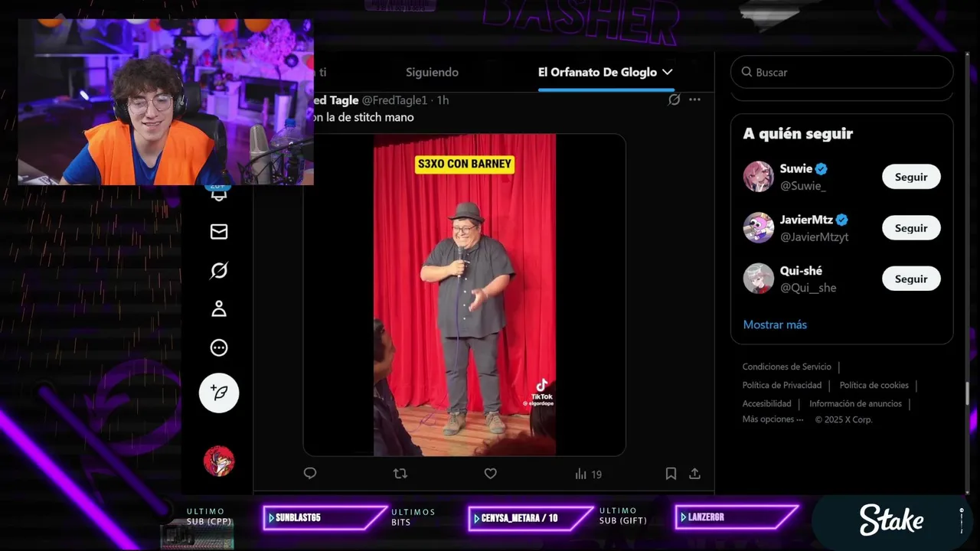
Task: Click the @JavierMtzyt handle
Action: [x=814, y=237]
